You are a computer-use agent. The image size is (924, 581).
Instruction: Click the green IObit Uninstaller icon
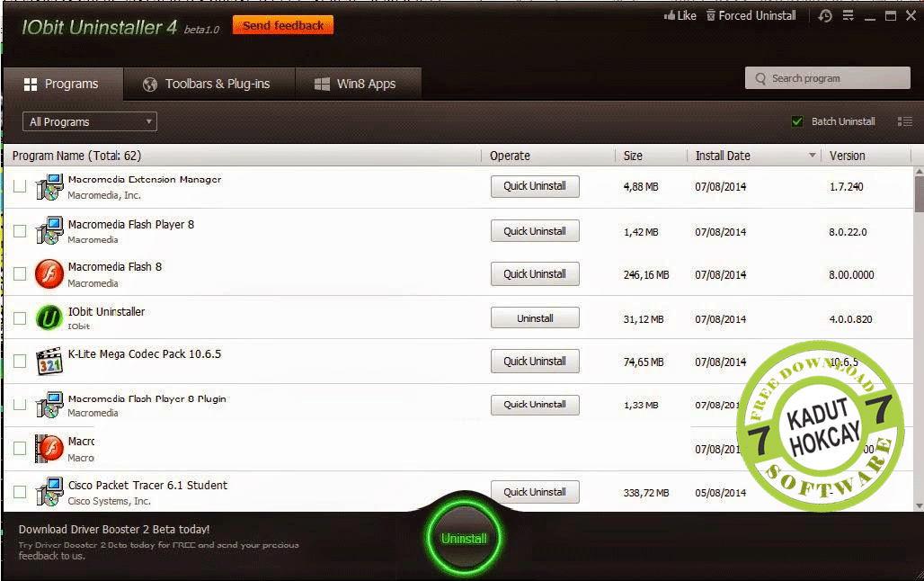(x=49, y=317)
